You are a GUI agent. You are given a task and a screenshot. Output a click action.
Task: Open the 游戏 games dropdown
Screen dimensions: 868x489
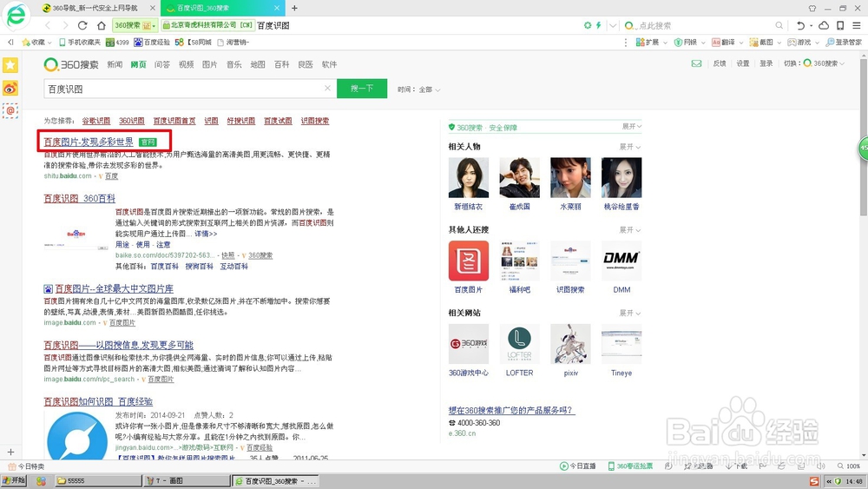(803, 42)
